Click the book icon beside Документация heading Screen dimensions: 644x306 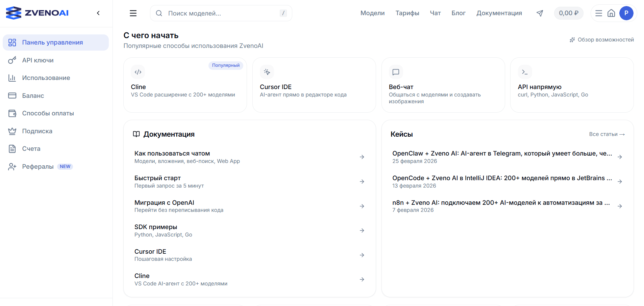[136, 134]
